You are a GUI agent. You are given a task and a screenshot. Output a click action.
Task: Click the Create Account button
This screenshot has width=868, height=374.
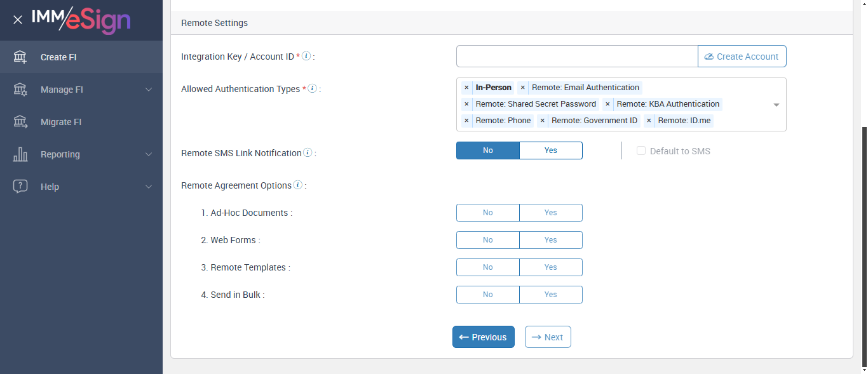click(742, 57)
